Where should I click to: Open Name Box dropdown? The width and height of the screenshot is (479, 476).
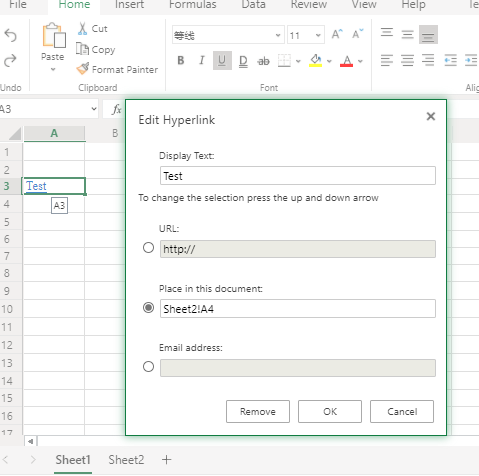(94, 109)
